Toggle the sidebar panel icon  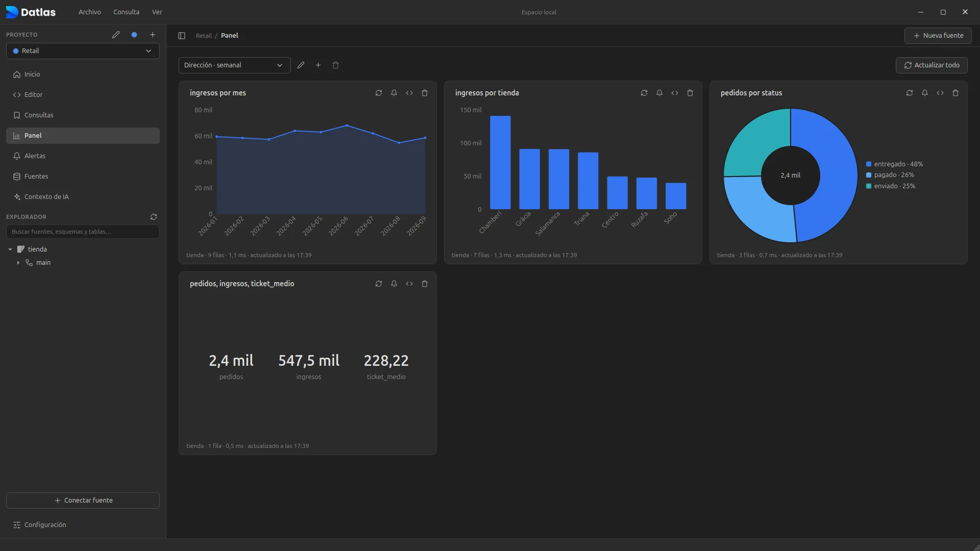click(182, 36)
